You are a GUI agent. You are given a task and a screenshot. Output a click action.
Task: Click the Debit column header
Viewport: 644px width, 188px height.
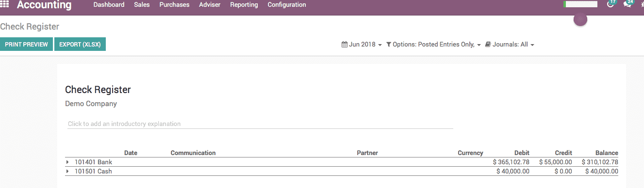[x=522, y=153]
